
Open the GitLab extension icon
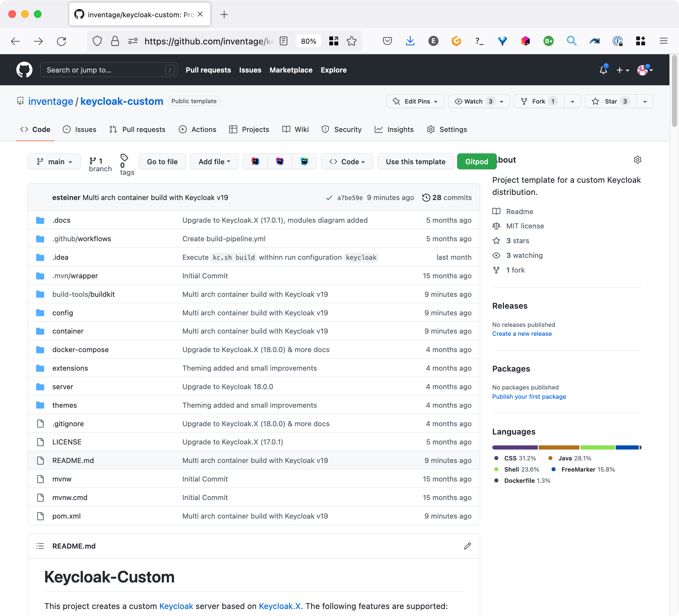point(456,41)
